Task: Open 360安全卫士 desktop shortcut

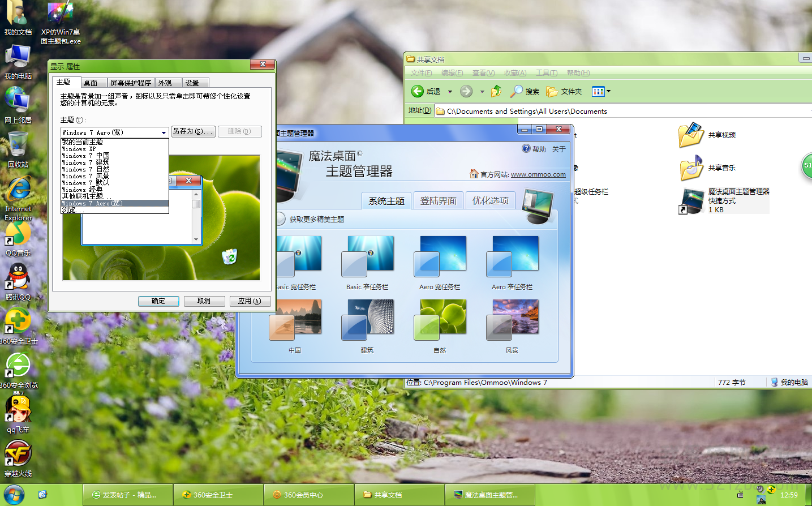Action: pos(18,327)
